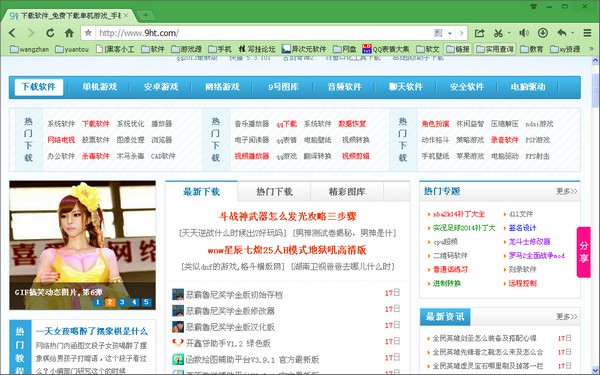The image size is (600, 375).
Task: Close the 下载软件 tab with its X
Action: [126, 16]
